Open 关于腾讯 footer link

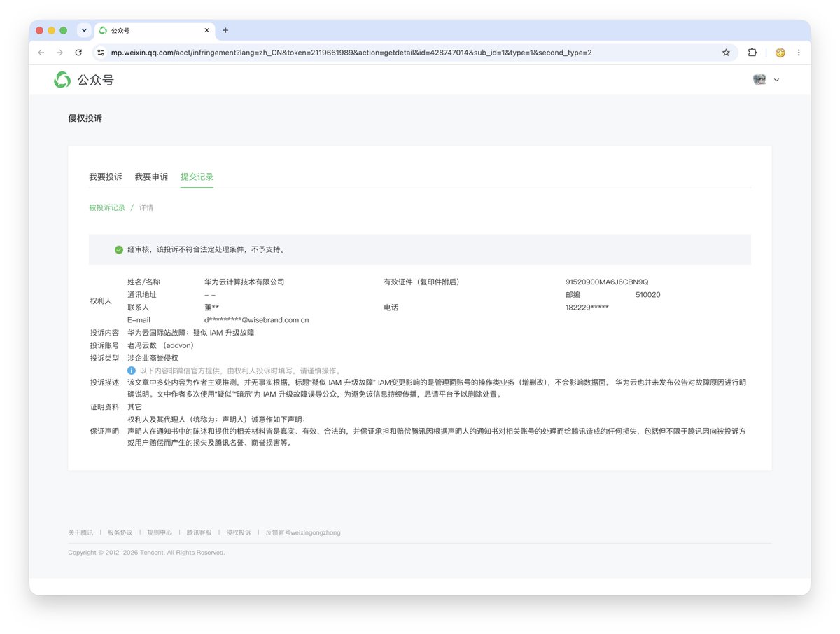point(80,532)
